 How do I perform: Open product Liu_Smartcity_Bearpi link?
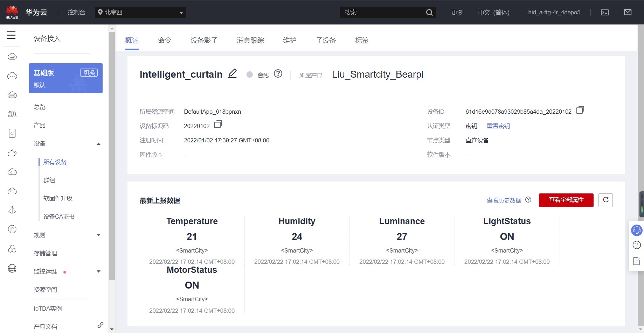point(378,74)
